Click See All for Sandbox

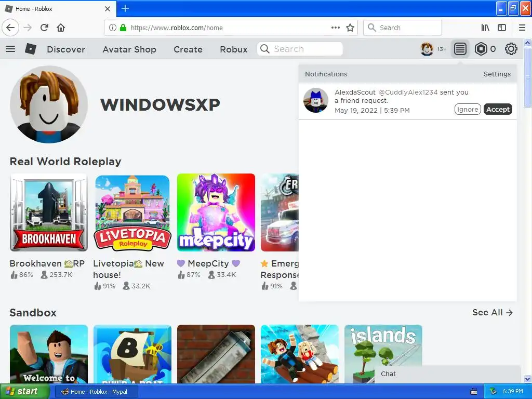493,312
